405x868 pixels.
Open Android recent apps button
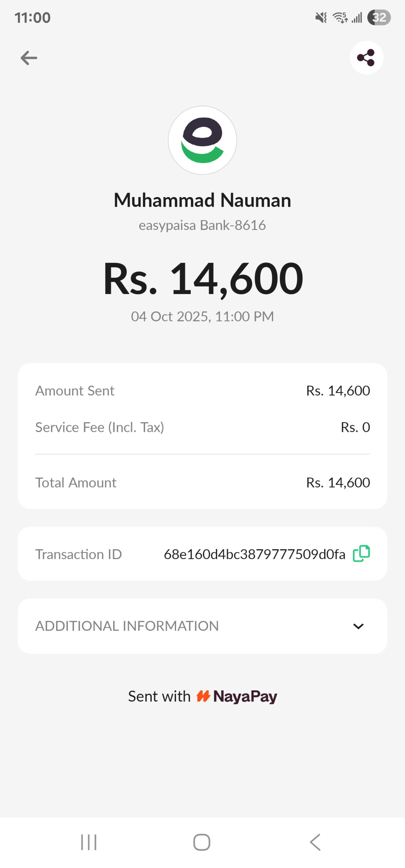89,842
